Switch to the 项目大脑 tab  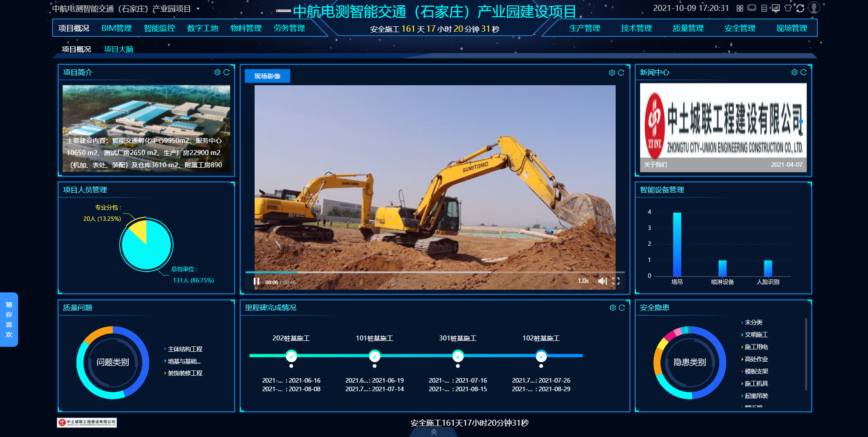coord(119,49)
